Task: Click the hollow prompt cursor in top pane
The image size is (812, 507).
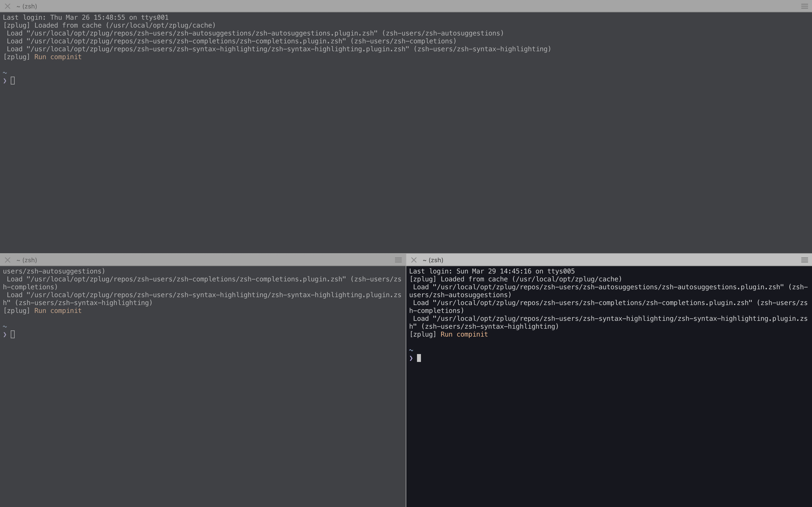Action: coord(13,81)
